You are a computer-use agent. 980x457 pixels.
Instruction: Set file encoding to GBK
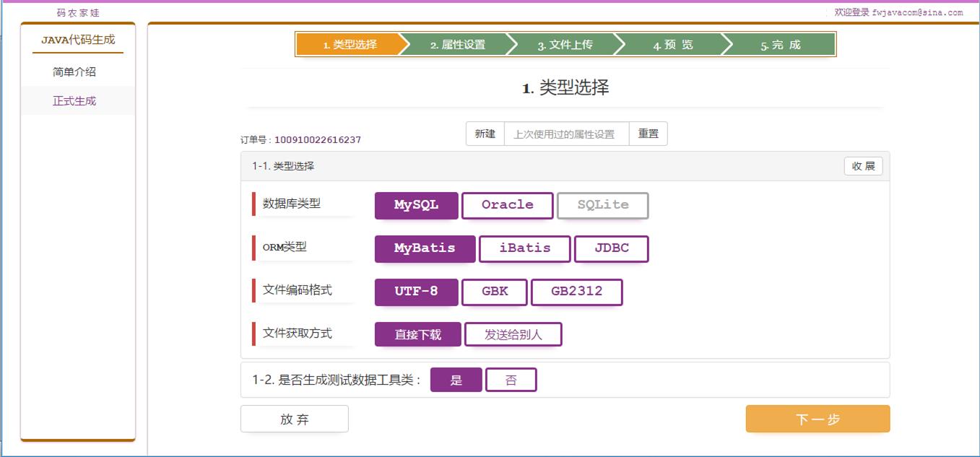(x=494, y=292)
